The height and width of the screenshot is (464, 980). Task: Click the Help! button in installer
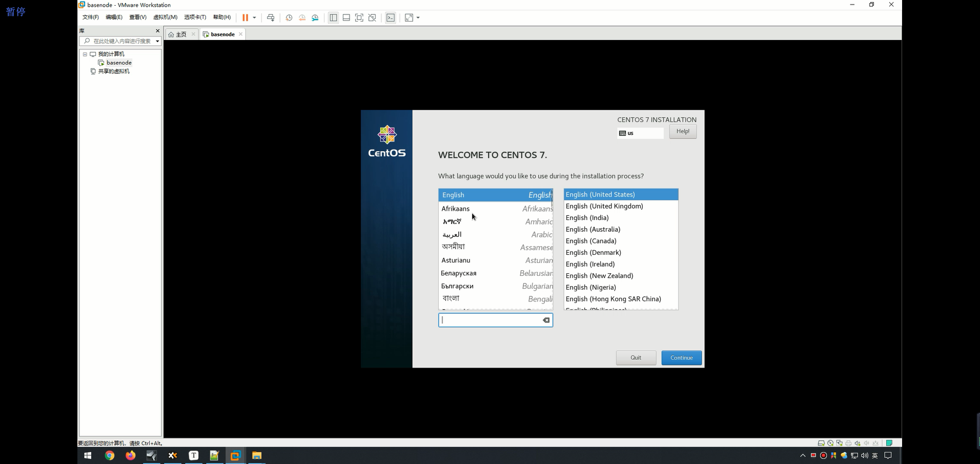coord(683,132)
